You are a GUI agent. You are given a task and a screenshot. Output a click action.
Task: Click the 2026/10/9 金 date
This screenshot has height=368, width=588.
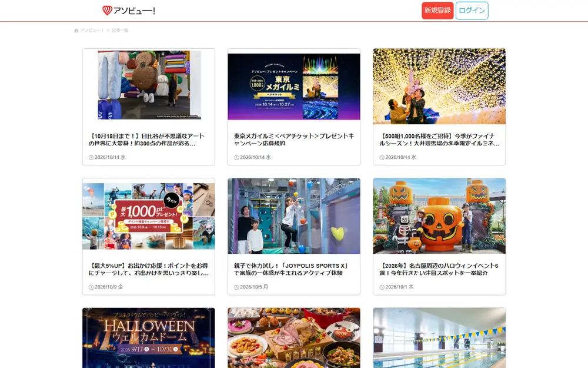click(x=109, y=287)
